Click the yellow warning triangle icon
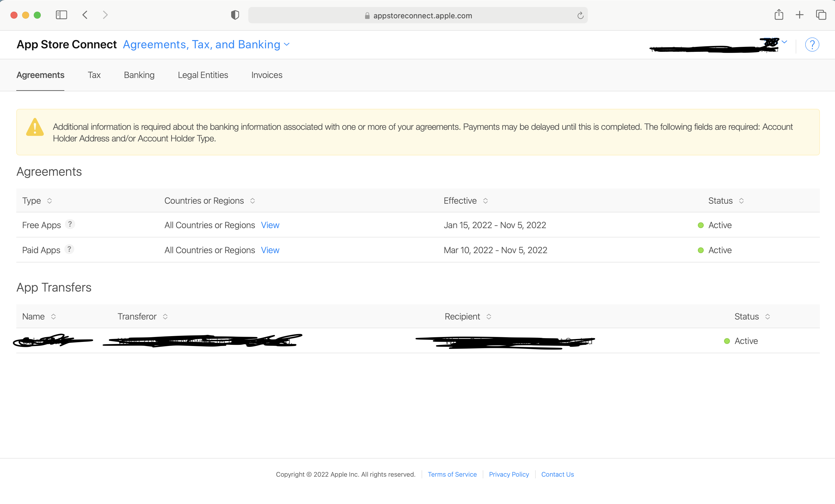835x504 pixels. 35,127
